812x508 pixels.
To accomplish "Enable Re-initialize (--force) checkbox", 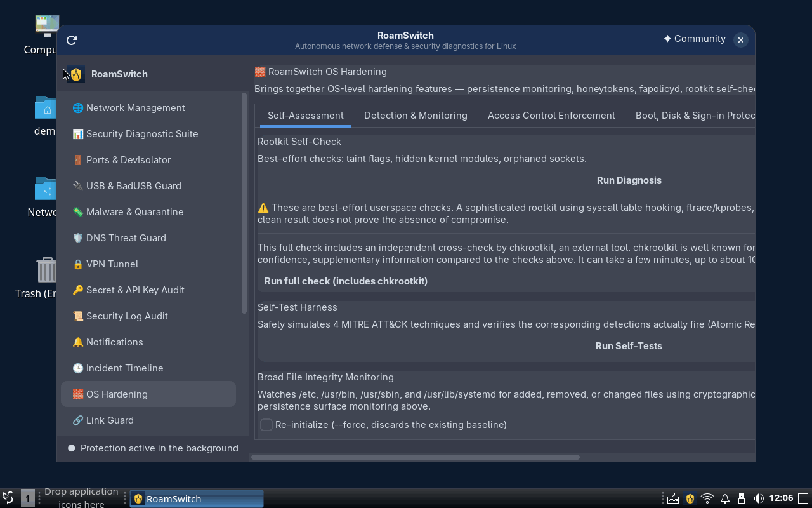I will 266,425.
